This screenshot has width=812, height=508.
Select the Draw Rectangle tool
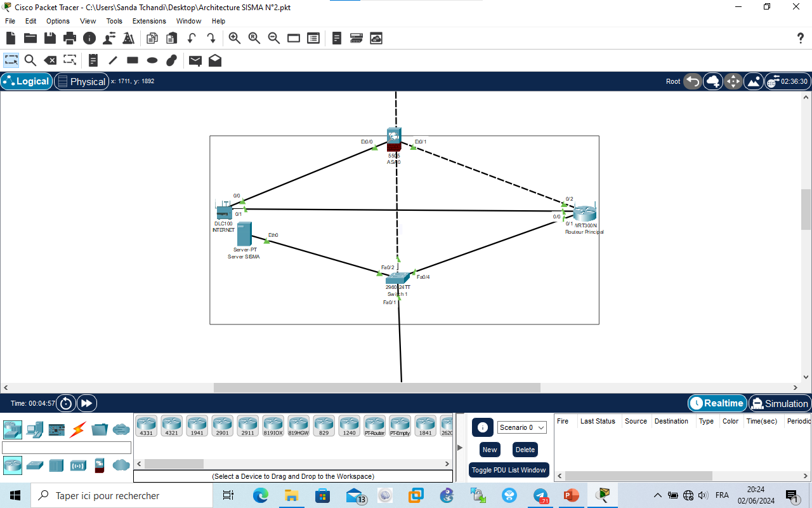(x=133, y=60)
